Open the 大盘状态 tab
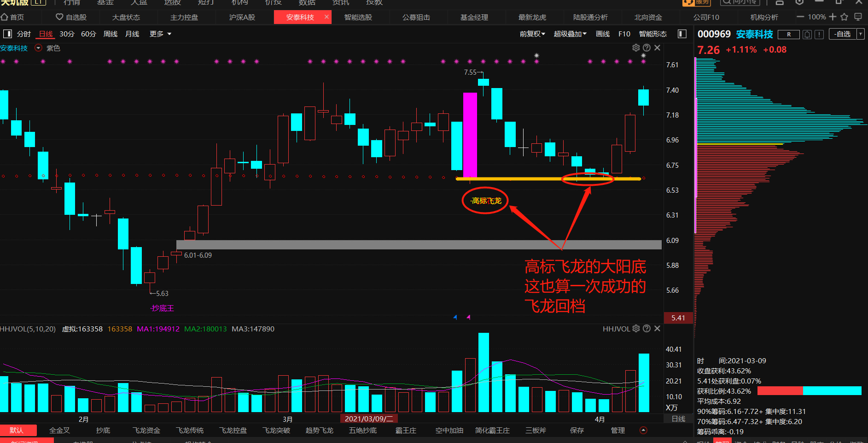The width and height of the screenshot is (868, 443). coord(126,17)
